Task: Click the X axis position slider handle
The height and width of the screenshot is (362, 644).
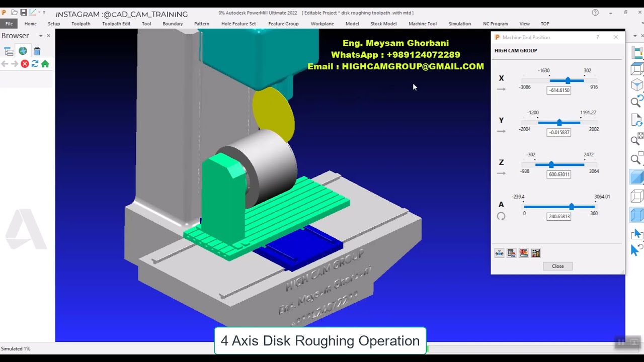Action: pyautogui.click(x=568, y=80)
